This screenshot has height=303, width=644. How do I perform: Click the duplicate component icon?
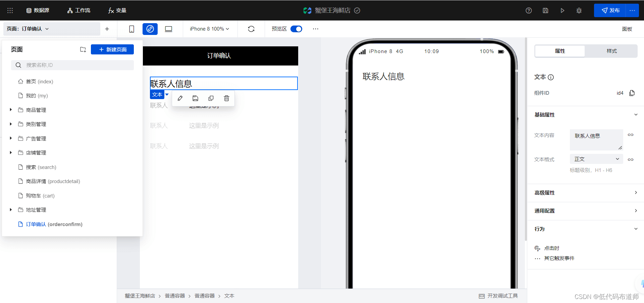click(211, 98)
